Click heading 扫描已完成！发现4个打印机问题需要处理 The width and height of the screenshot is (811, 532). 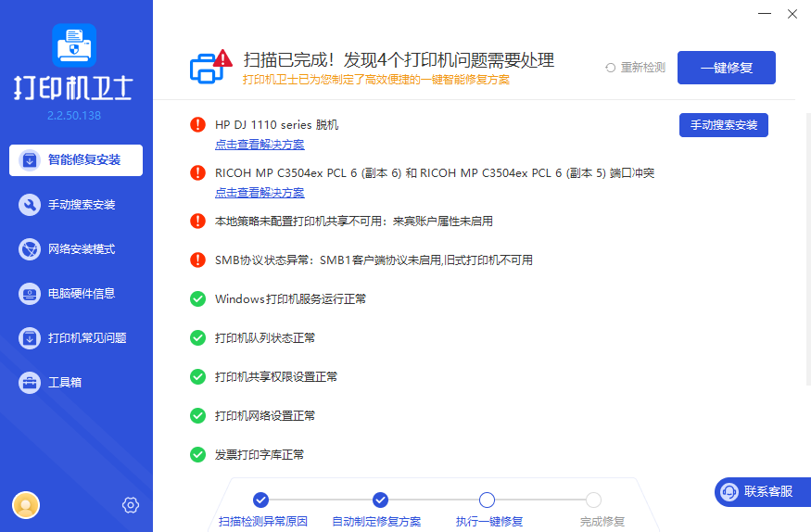[x=399, y=60]
